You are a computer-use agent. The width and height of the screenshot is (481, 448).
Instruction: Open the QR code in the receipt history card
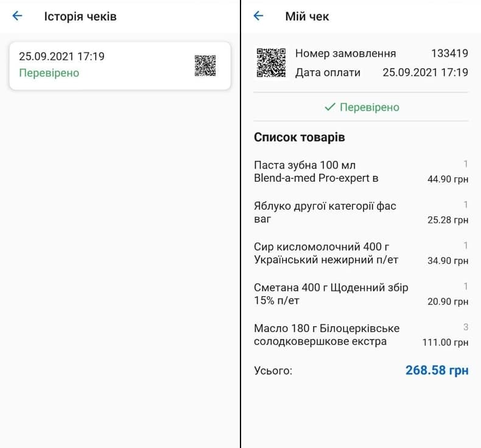pos(205,66)
